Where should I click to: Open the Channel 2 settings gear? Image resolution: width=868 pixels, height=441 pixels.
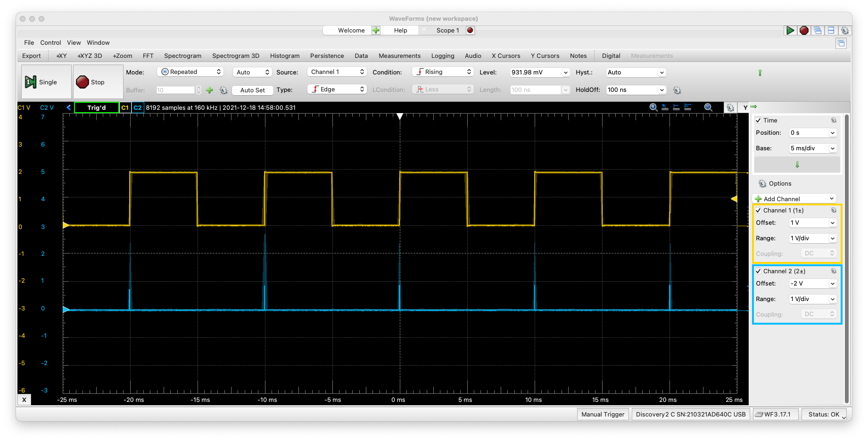(x=834, y=271)
